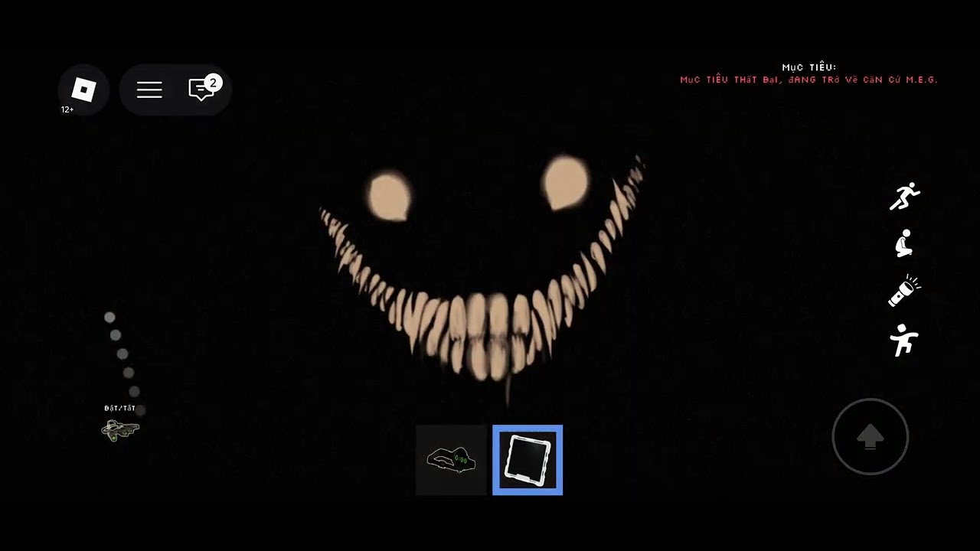Click the "12+" age rating label

click(x=67, y=110)
